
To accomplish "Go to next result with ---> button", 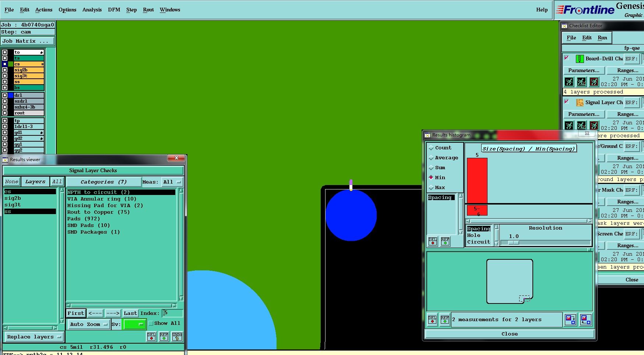I will click(113, 313).
